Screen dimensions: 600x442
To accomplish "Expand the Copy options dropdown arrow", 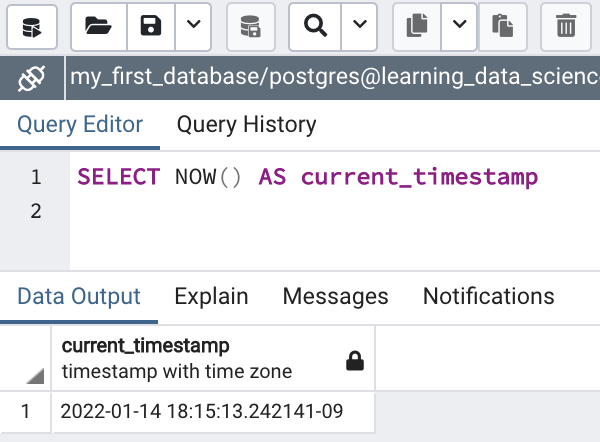I will click(459, 25).
